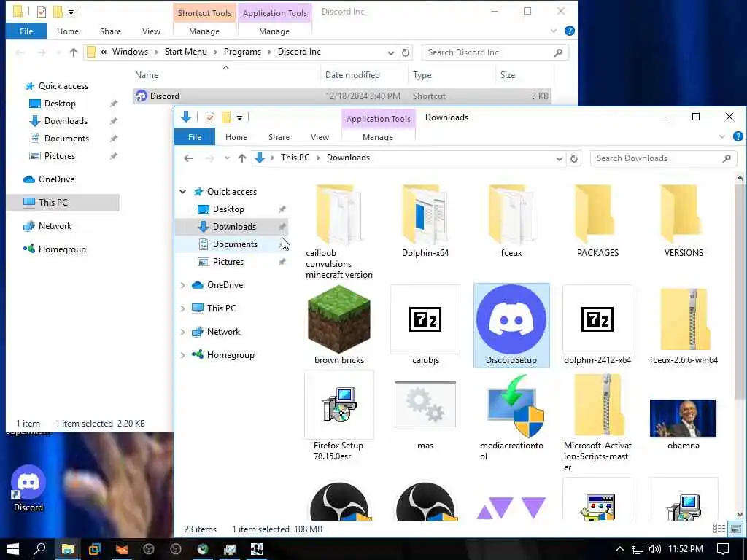Open Share tab in Downloads window

click(x=279, y=137)
